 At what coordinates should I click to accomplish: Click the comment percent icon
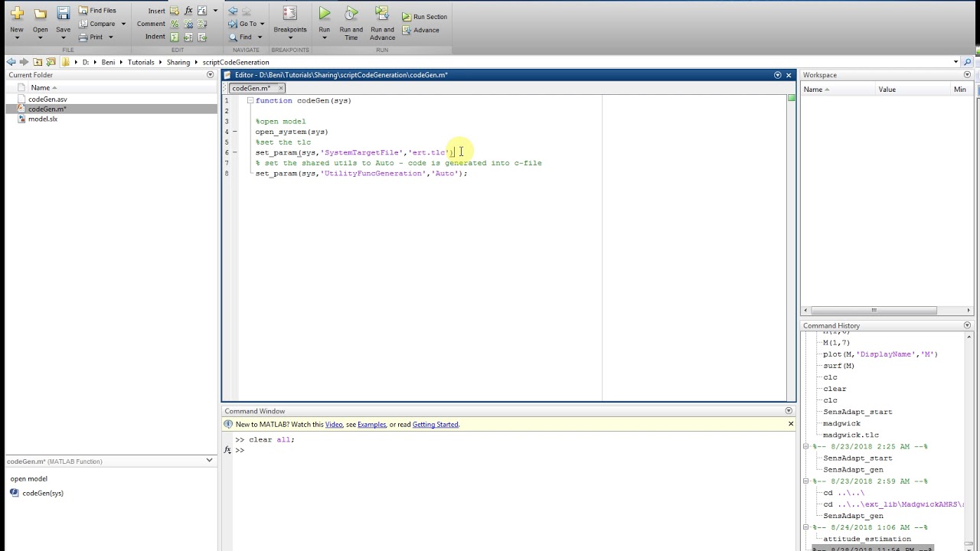[x=175, y=24]
